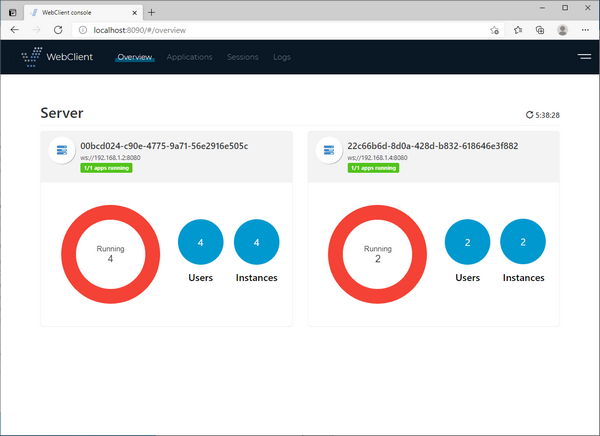Open the browser settings ellipsis menu

585,30
